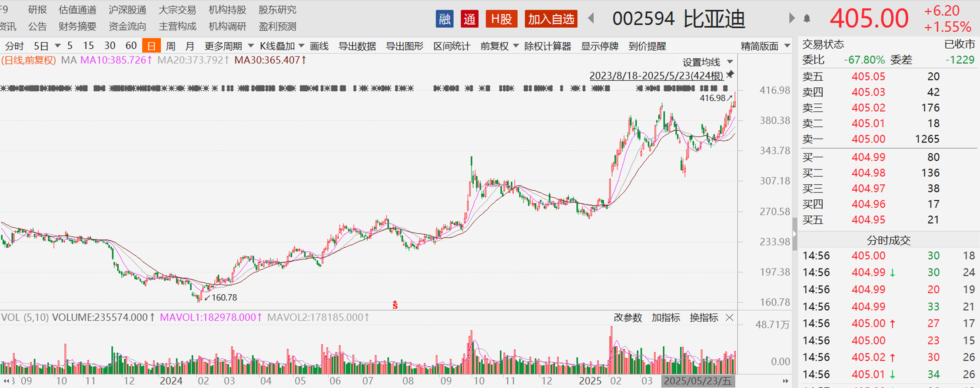Viewport: 980px width, 388px height.
Task: Click the 加入自选 button
Action: (551, 19)
